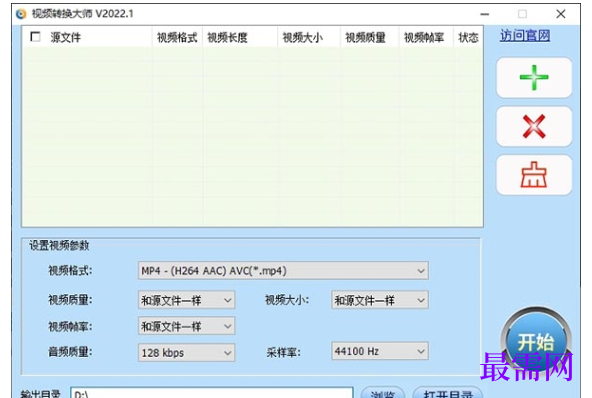Click the 视频格式 column header
Image resolution: width=592 pixels, height=398 pixels.
coord(177,37)
